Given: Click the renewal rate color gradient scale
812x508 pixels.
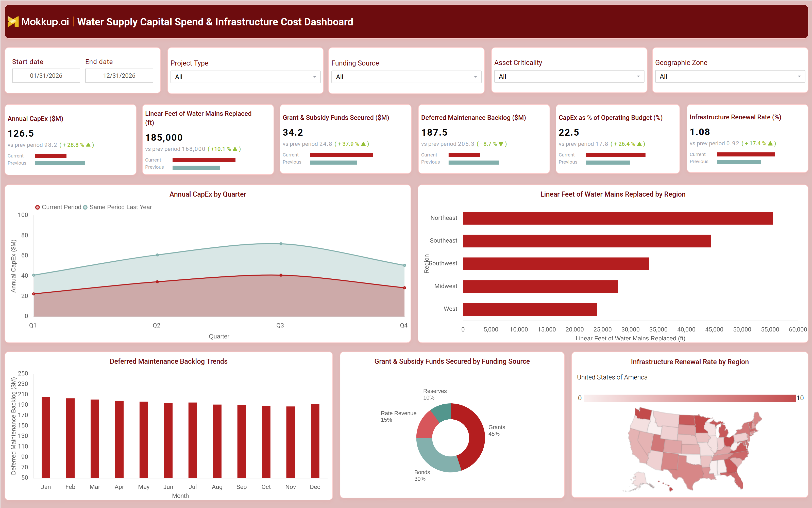Looking at the screenshot, I should click(689, 398).
